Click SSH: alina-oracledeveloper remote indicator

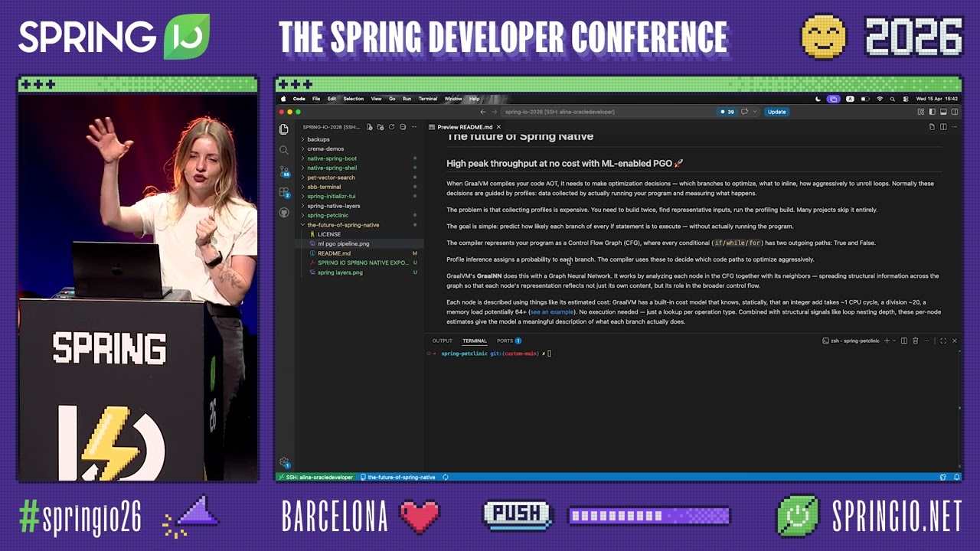point(315,477)
